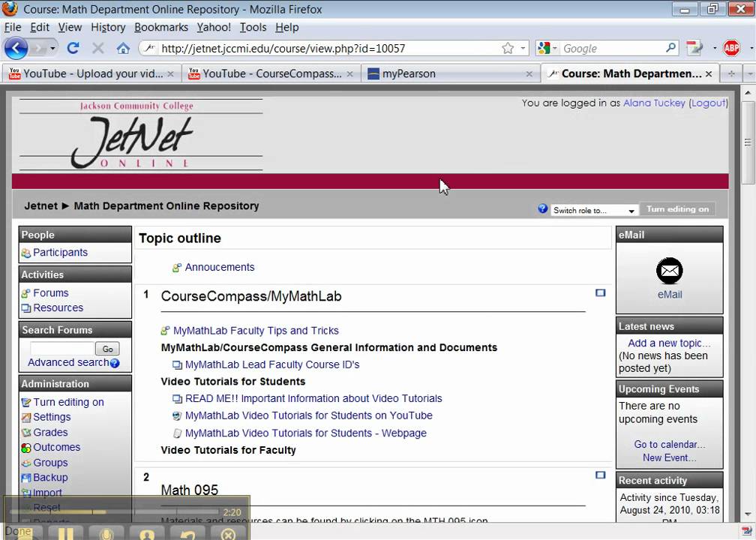Click the Go button in Search Forums
This screenshot has width=756, height=540.
click(x=107, y=349)
